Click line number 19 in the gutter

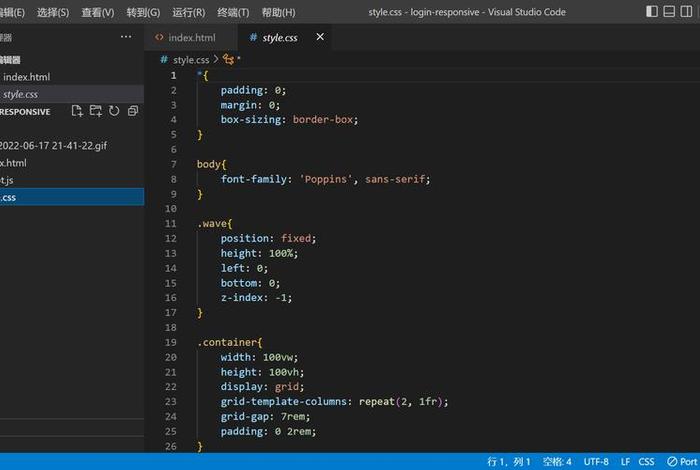(171, 342)
